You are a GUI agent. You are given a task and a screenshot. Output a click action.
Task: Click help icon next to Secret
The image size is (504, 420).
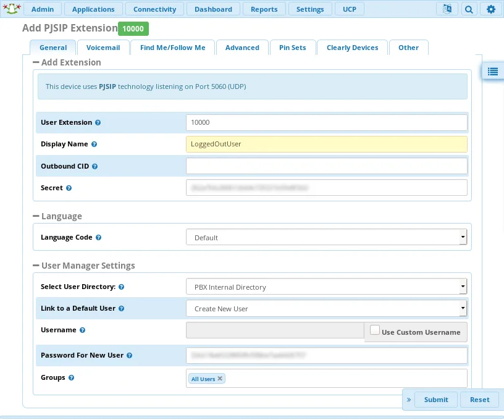click(69, 188)
